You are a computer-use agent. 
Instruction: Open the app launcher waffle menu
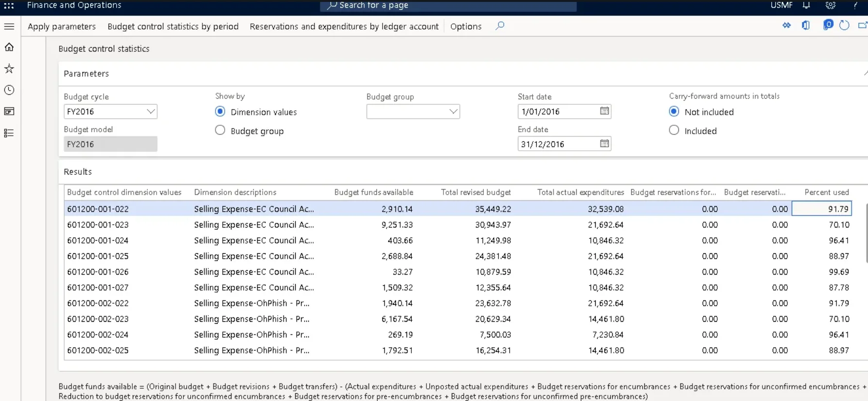[9, 5]
